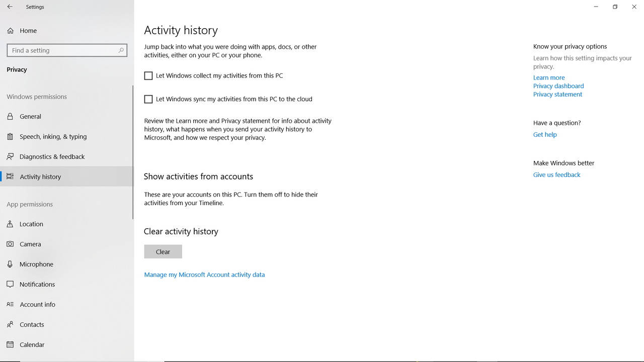Open the Camera icon entry
Screen dimensions: 644x362
(10, 244)
